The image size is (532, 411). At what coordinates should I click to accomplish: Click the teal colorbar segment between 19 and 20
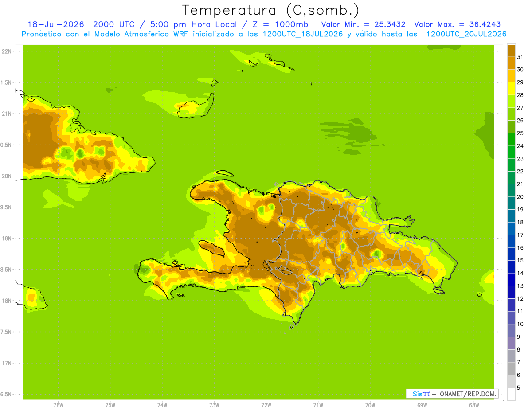point(511,203)
